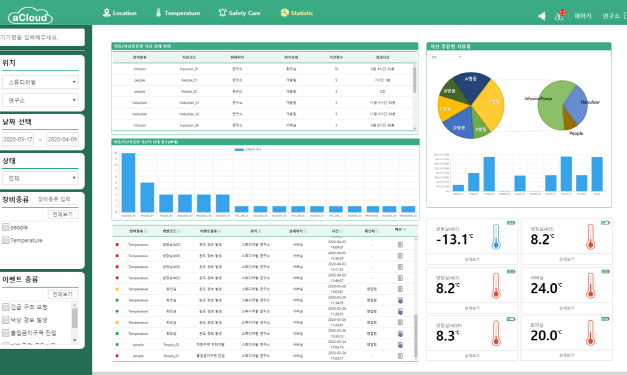Image resolution: width=627 pixels, height=375 pixels.
Task: Open the 전체 status dropdown
Action: 40,178
